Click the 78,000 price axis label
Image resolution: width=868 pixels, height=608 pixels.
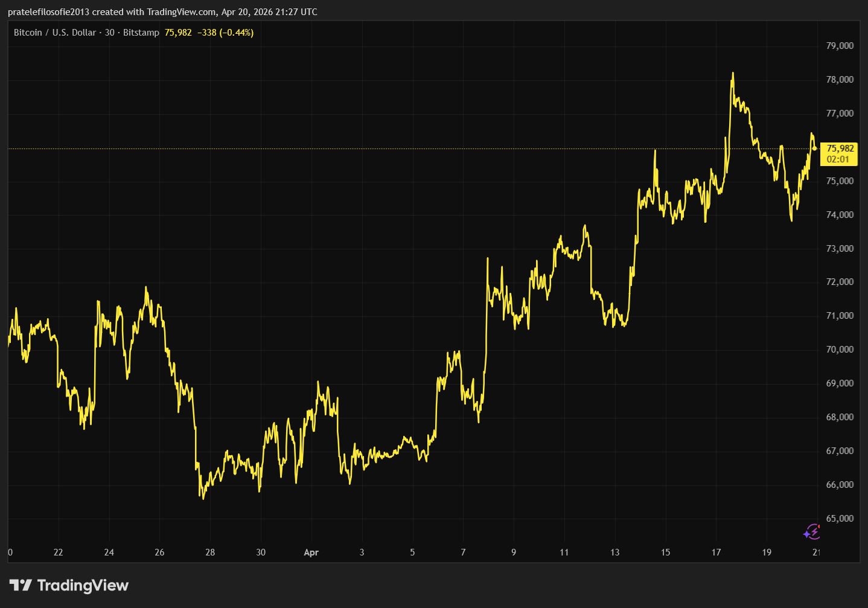pyautogui.click(x=840, y=80)
